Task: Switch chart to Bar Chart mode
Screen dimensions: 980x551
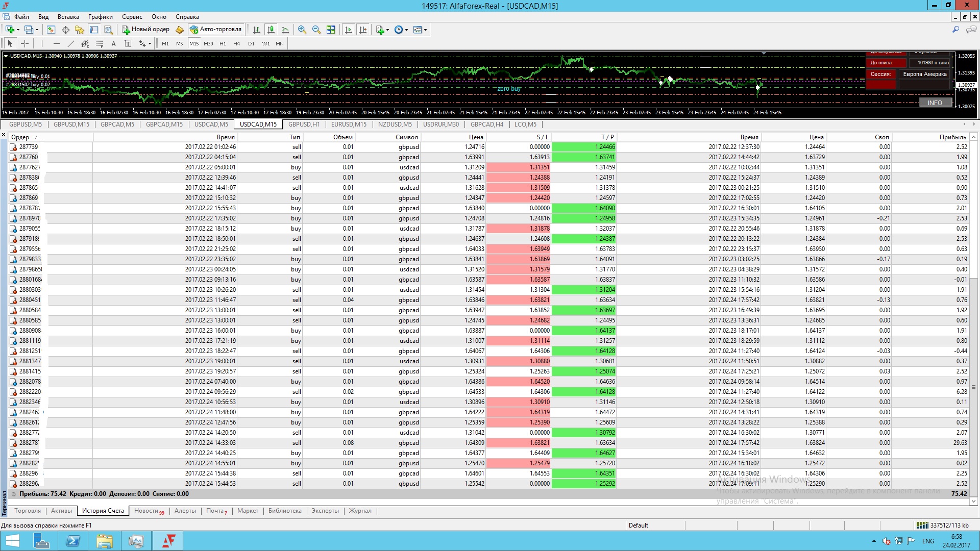Action: (257, 30)
